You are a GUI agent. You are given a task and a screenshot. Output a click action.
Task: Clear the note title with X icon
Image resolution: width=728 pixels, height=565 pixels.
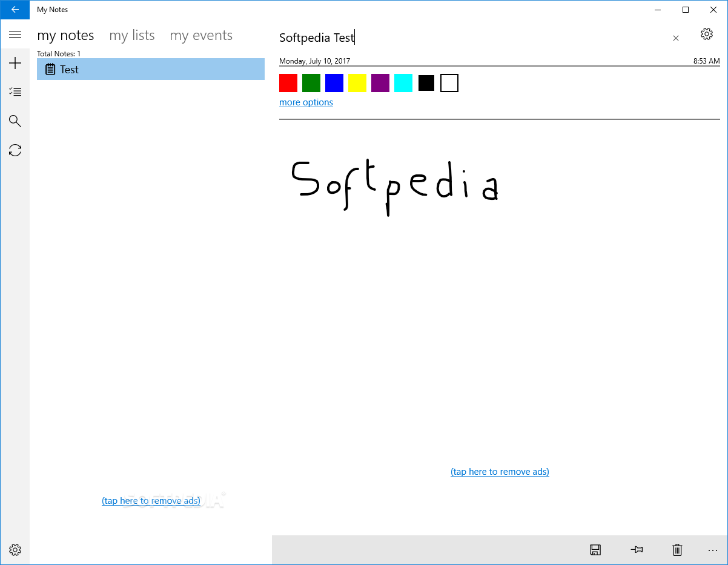[676, 38]
